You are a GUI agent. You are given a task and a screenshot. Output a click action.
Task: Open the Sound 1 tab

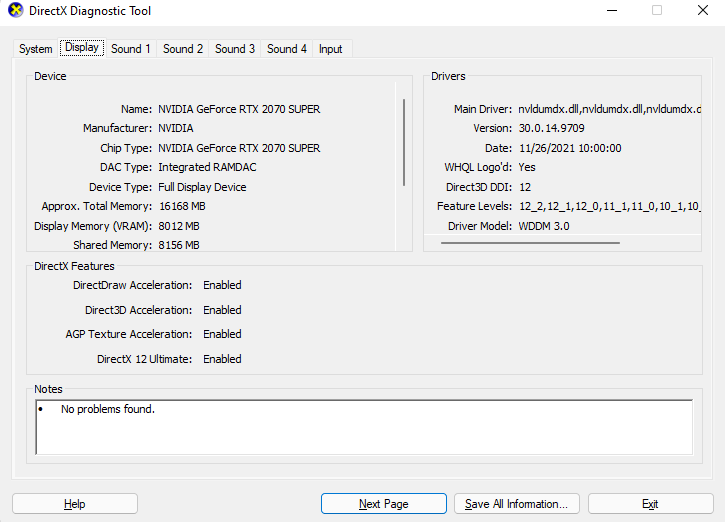tap(131, 49)
